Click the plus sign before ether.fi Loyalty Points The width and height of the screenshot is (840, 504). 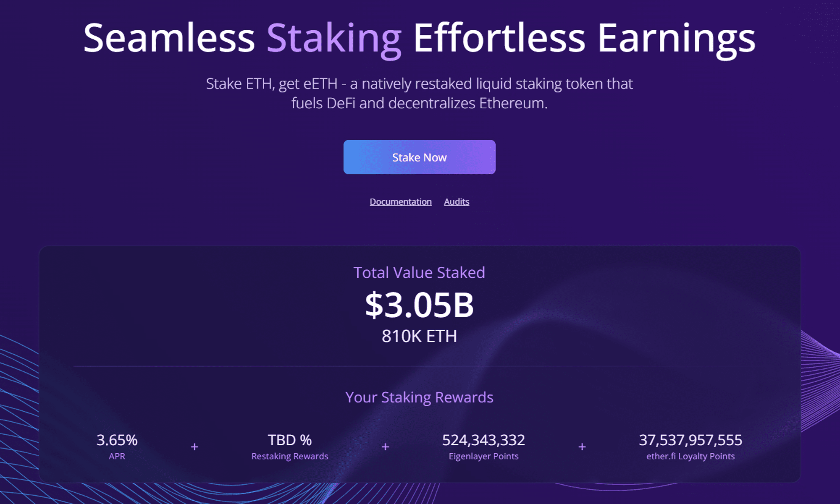[x=582, y=447]
